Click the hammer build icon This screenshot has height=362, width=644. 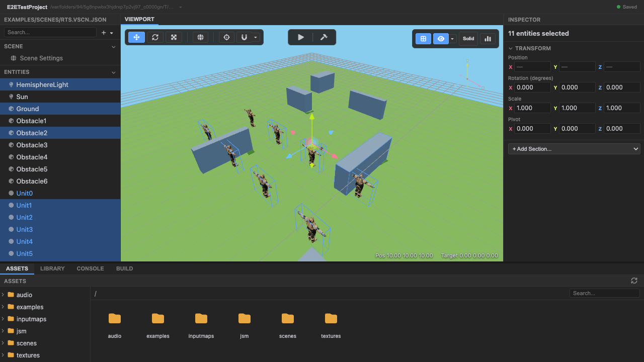[x=324, y=37]
